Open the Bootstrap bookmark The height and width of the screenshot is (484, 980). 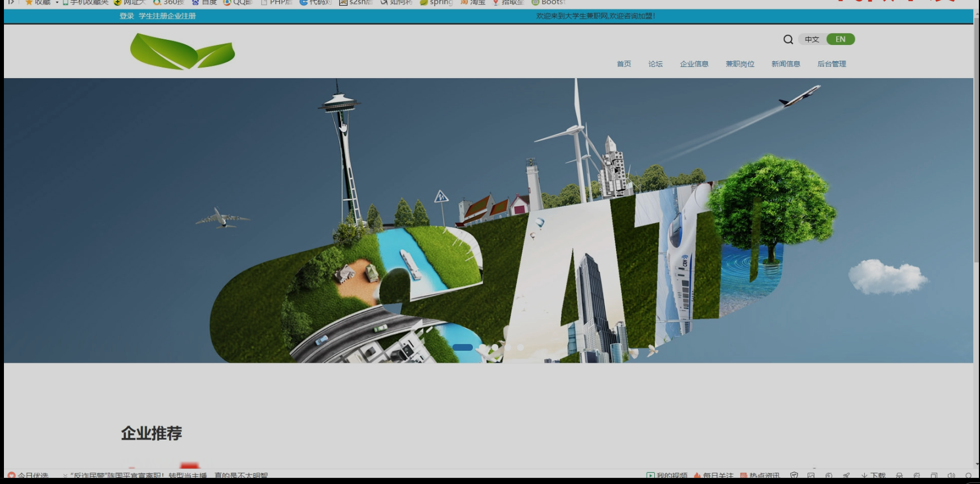[549, 3]
